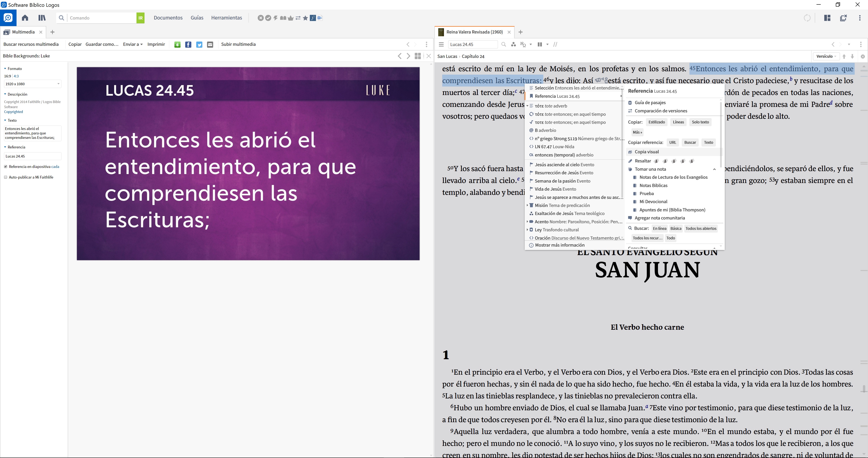Pick the first Resaltar highlighter swatch
The height and width of the screenshot is (458, 868).
pyautogui.click(x=656, y=161)
